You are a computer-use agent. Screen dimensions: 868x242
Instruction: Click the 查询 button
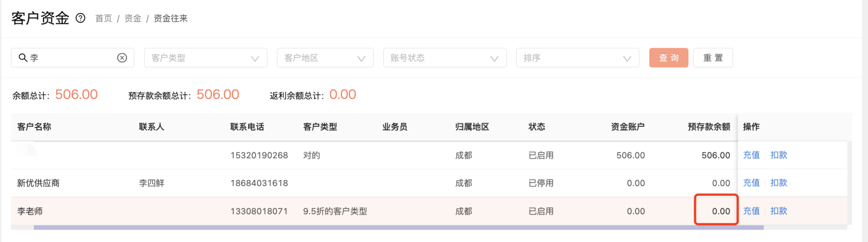pos(669,58)
